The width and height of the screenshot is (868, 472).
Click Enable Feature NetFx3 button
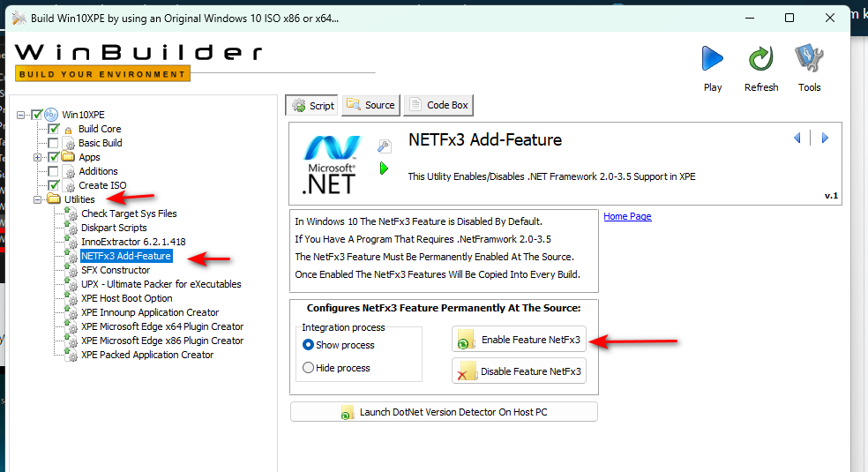click(x=520, y=339)
